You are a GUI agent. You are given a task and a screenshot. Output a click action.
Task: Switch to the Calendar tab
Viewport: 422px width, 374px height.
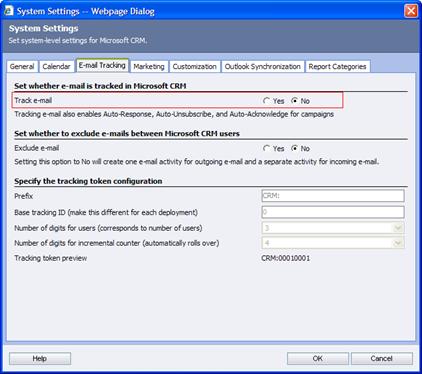[56, 66]
